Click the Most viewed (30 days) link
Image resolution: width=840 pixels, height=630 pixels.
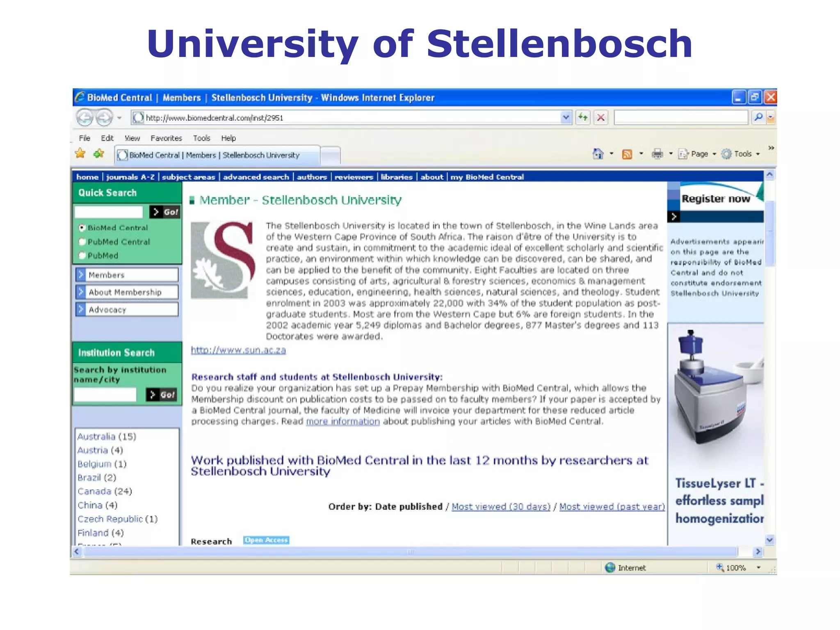[501, 507]
